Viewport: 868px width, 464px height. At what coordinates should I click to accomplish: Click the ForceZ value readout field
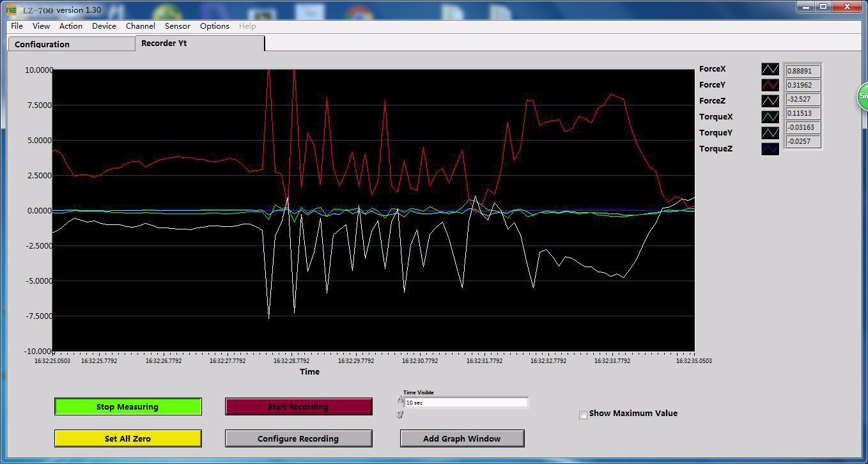point(802,100)
